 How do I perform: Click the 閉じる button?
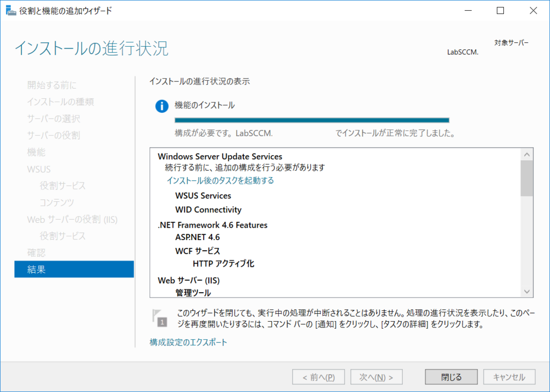(451, 377)
